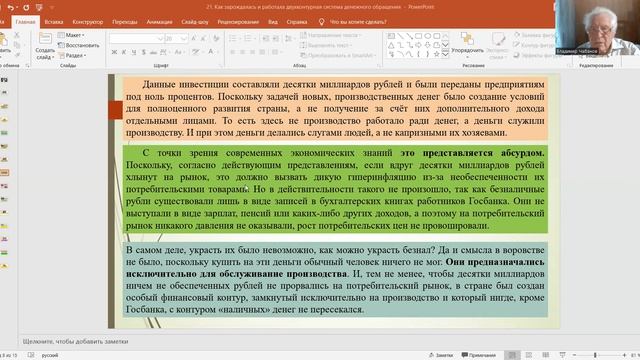The image size is (640, 360).
Task: Open the Конструктор ribbon tab
Action: click(88, 22)
